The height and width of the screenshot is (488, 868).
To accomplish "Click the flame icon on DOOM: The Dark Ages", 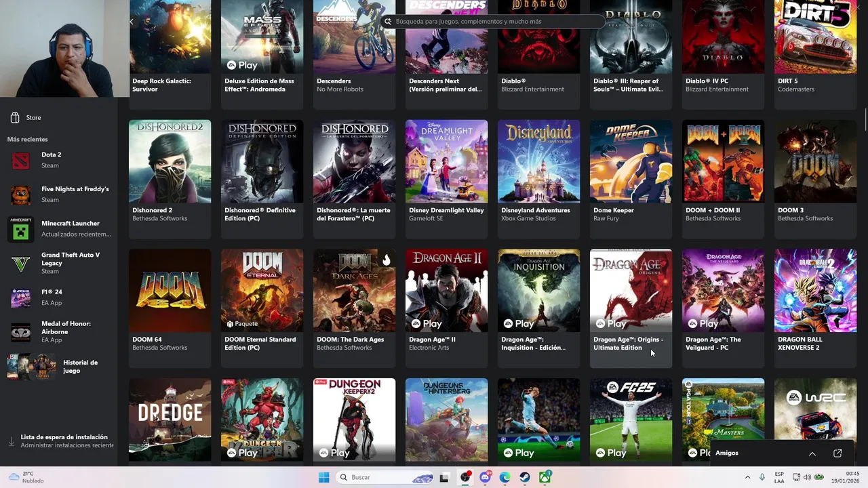I will [x=387, y=260].
